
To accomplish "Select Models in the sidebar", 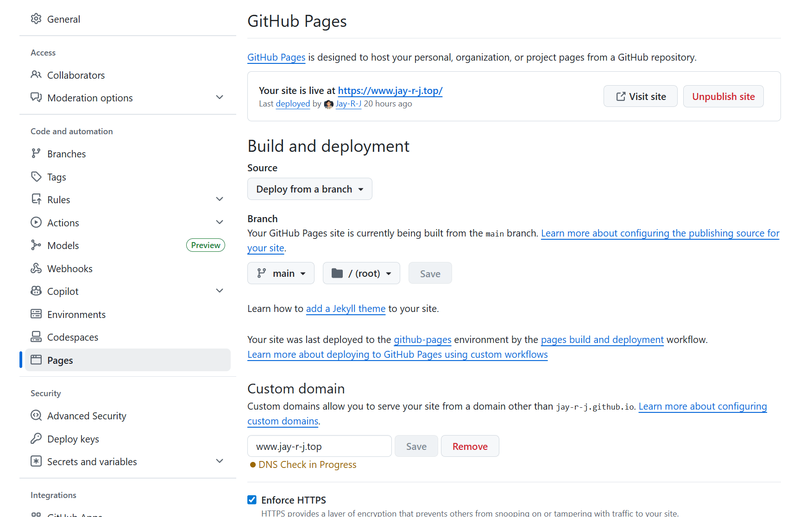I will [x=63, y=245].
